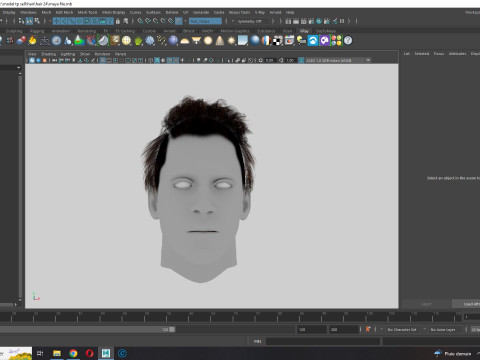Screen dimensions: 480x360
Task: Switch to the VRay shelf tab
Action: 304,31
